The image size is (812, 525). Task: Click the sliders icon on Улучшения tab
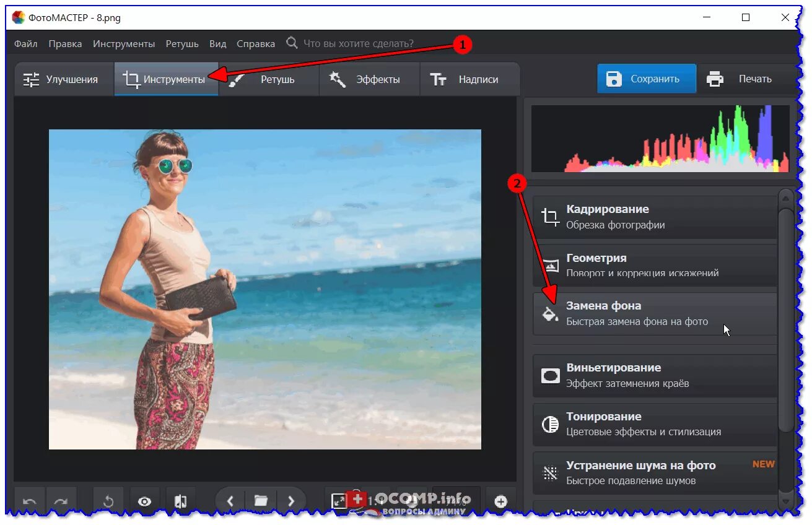point(31,79)
